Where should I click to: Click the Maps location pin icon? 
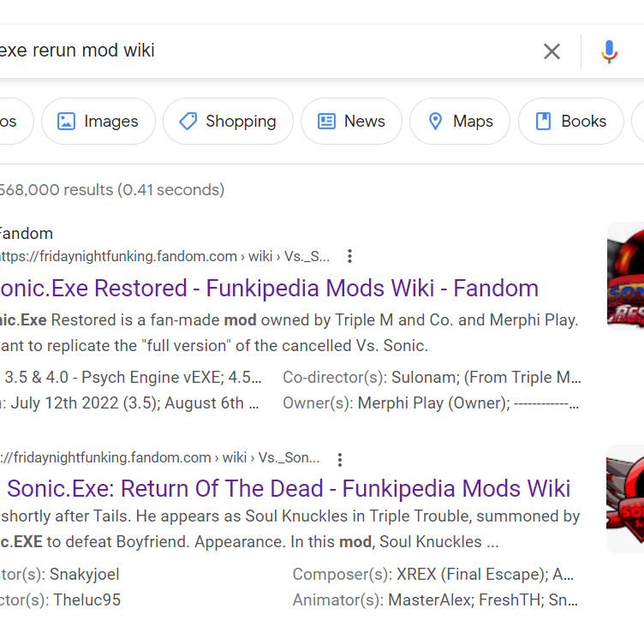(435, 122)
